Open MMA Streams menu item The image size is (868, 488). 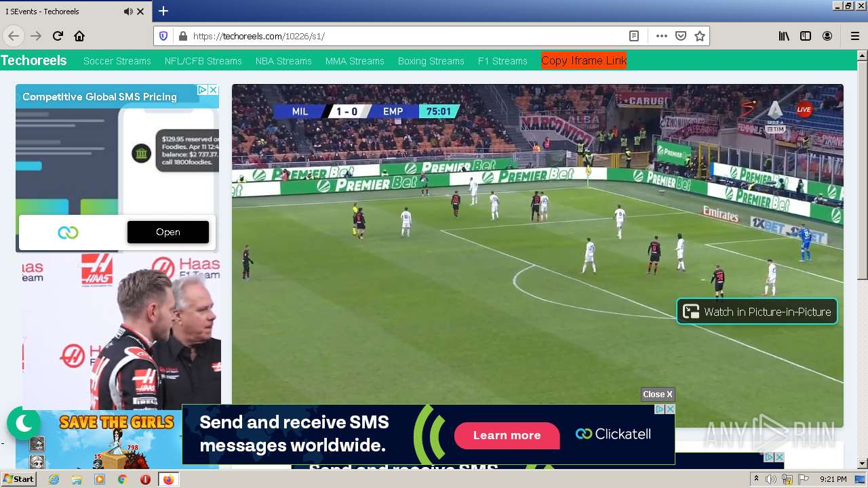(355, 61)
